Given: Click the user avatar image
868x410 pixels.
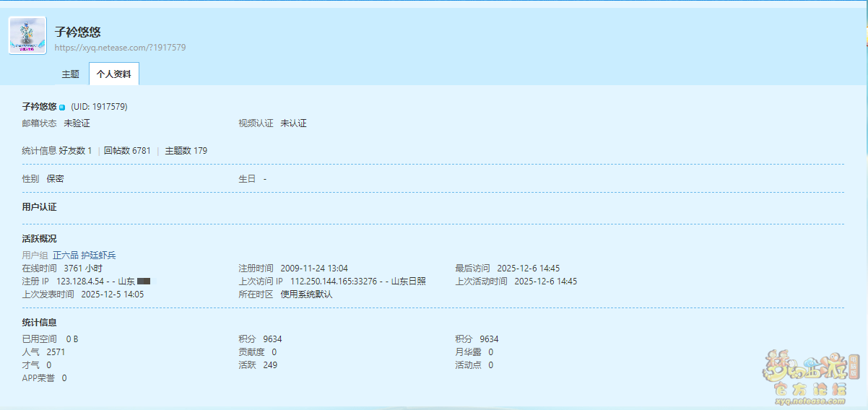Looking at the screenshot, I should pyautogui.click(x=27, y=35).
